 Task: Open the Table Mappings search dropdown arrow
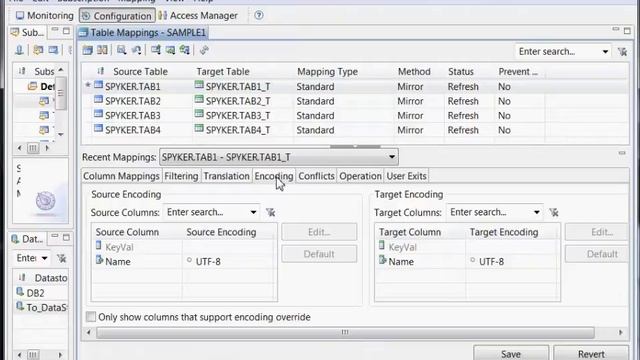605,52
